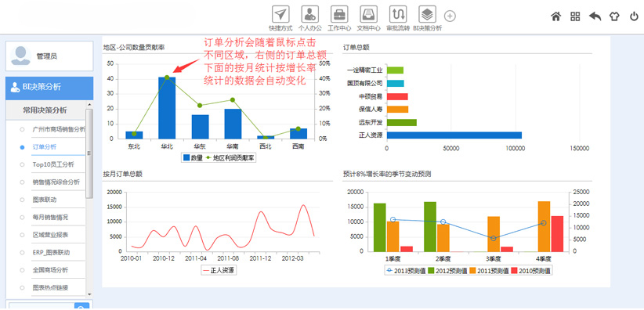Open the 审批流转 approval flow icon
The width and height of the screenshot is (644, 310).
pos(398,14)
